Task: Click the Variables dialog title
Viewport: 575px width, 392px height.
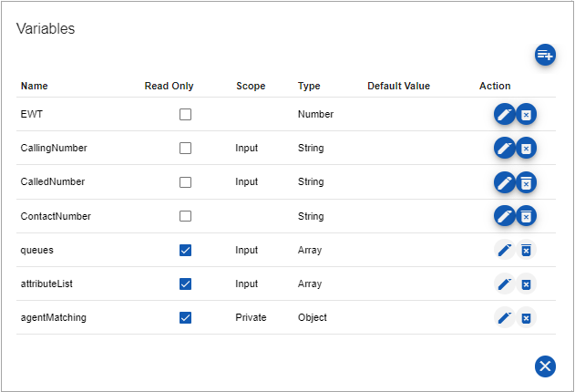Action: 46,28
